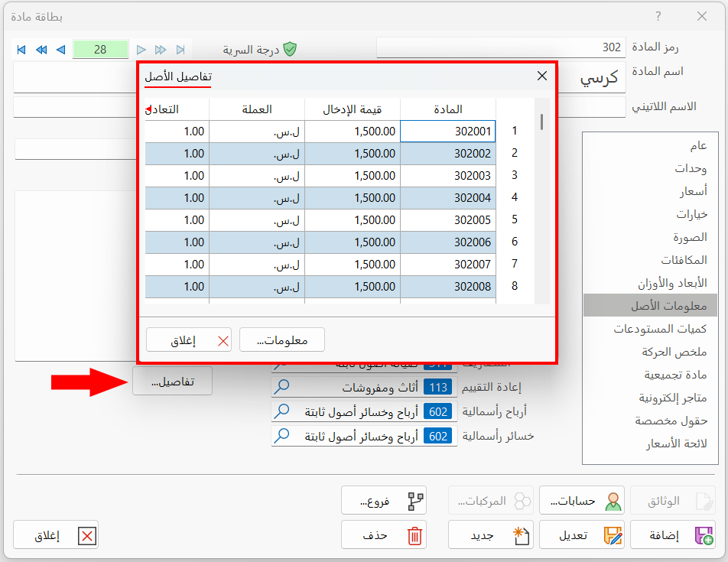Viewport: 728px width, 562px height.
Task: Jump back several records double-arrow
Action: [41, 50]
